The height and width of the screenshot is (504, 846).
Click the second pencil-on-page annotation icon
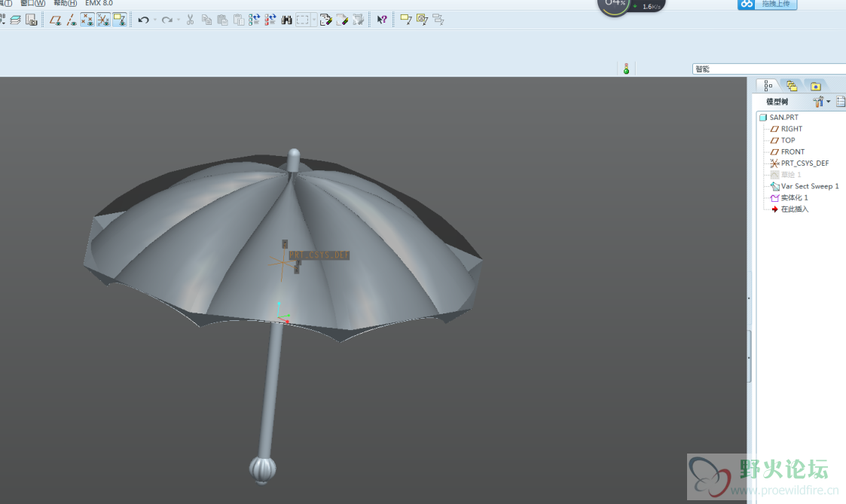tap(342, 20)
